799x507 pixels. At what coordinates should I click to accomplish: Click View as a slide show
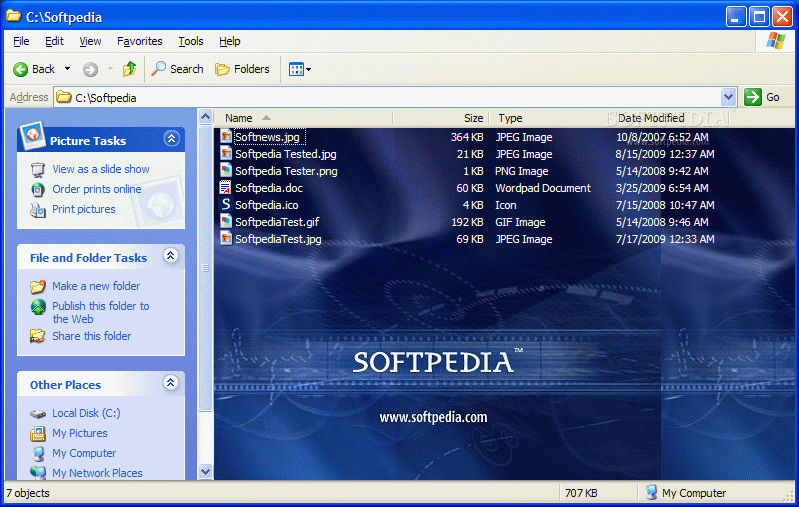[101, 169]
